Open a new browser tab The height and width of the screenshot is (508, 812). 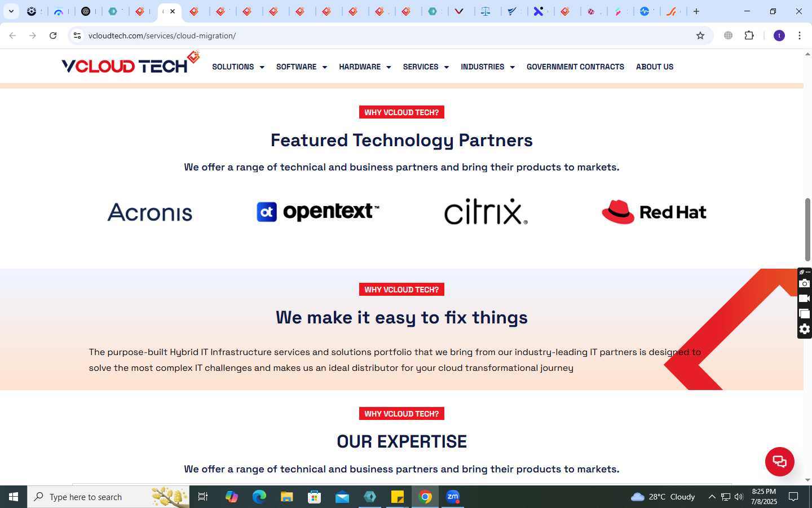click(x=696, y=11)
